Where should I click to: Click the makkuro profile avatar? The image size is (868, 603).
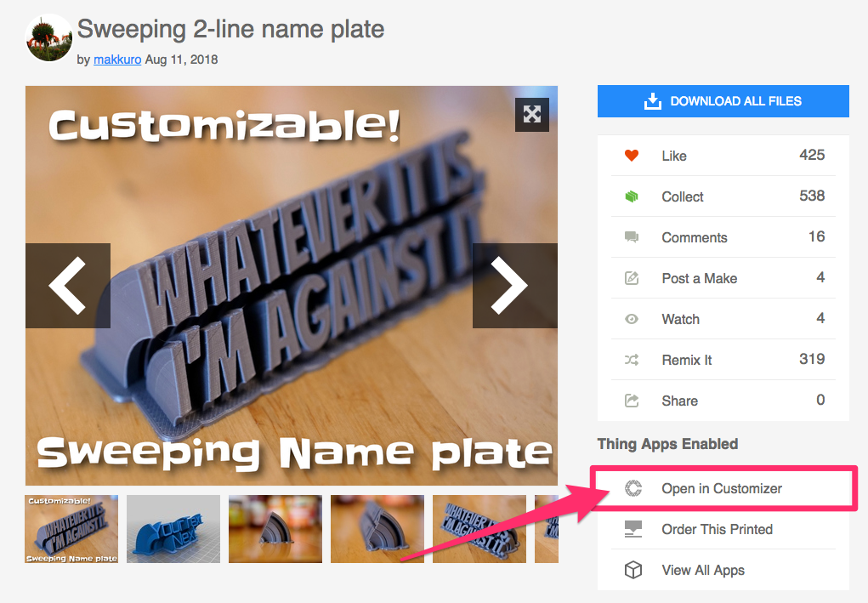(x=48, y=37)
